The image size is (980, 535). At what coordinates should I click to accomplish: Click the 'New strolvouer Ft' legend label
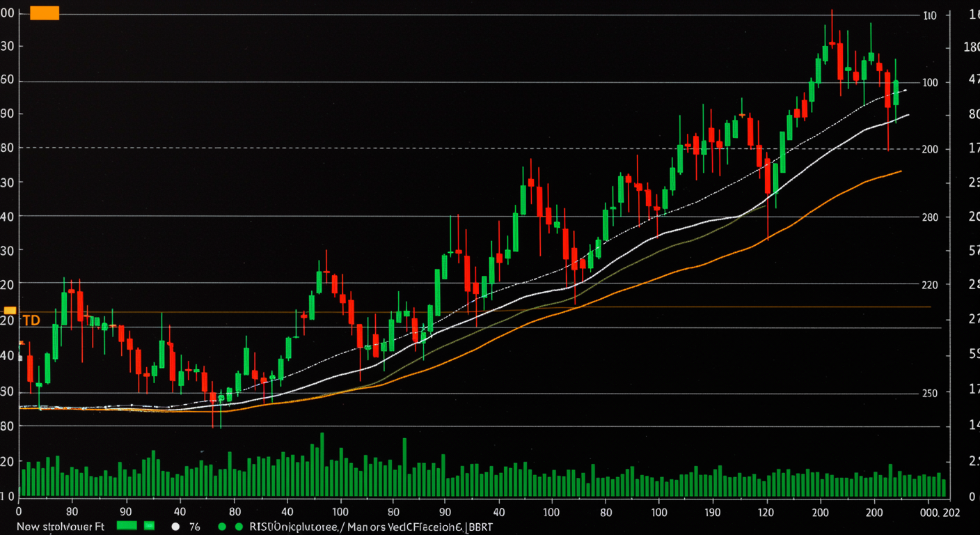[63, 527]
